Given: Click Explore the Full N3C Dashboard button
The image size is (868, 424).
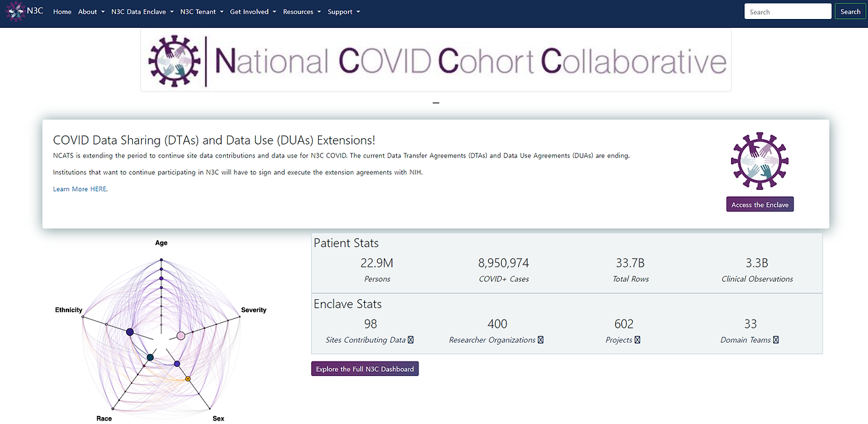Looking at the screenshot, I should (x=365, y=369).
